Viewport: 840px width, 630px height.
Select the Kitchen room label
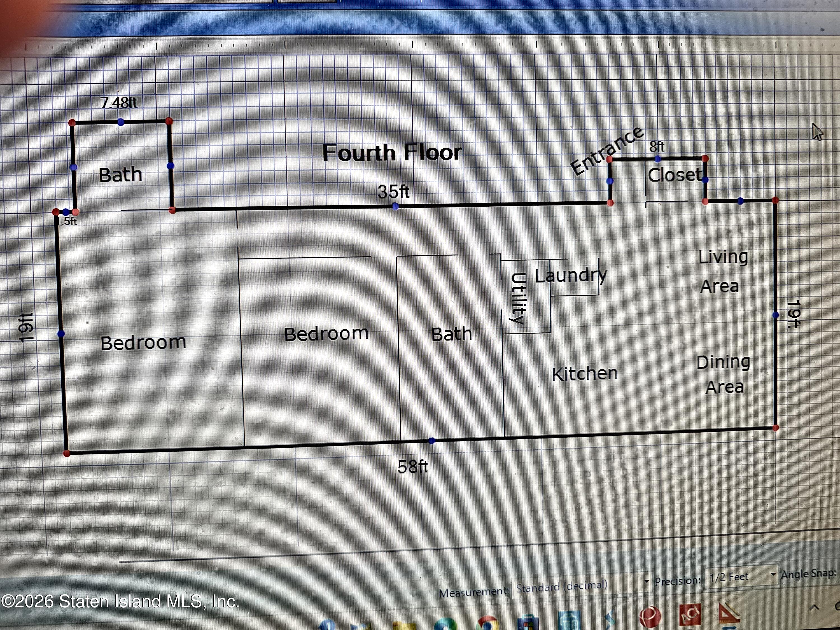[584, 374]
